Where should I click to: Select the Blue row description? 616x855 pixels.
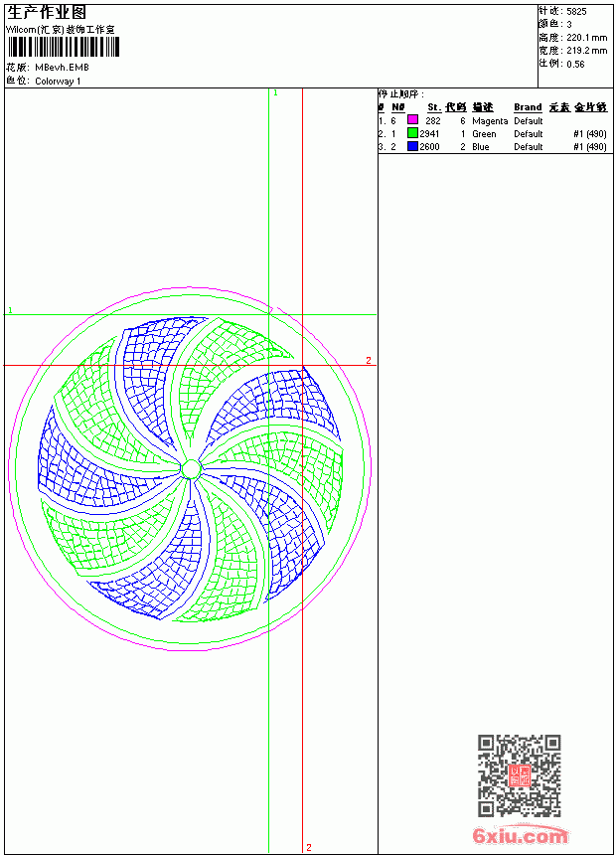click(x=480, y=147)
